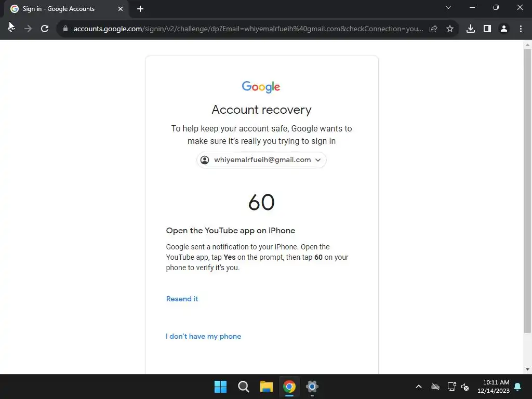The height and width of the screenshot is (399, 532).
Task: Open tab search chevron in title bar
Action: pyautogui.click(x=448, y=7)
